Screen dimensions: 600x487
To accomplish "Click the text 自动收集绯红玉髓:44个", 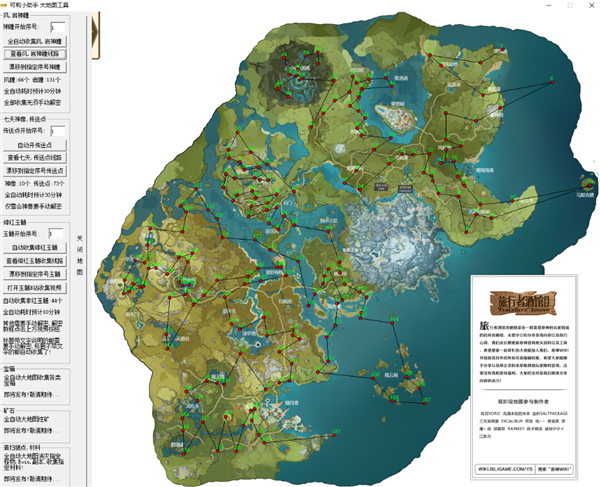I will click(33, 301).
